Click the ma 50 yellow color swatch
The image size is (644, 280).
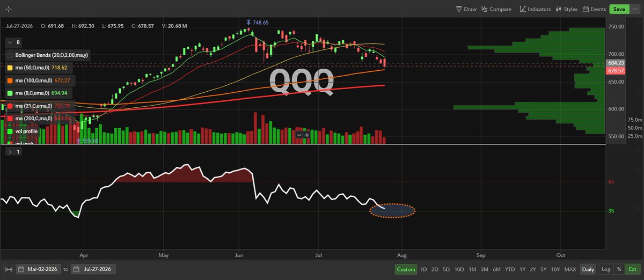[x=11, y=68]
